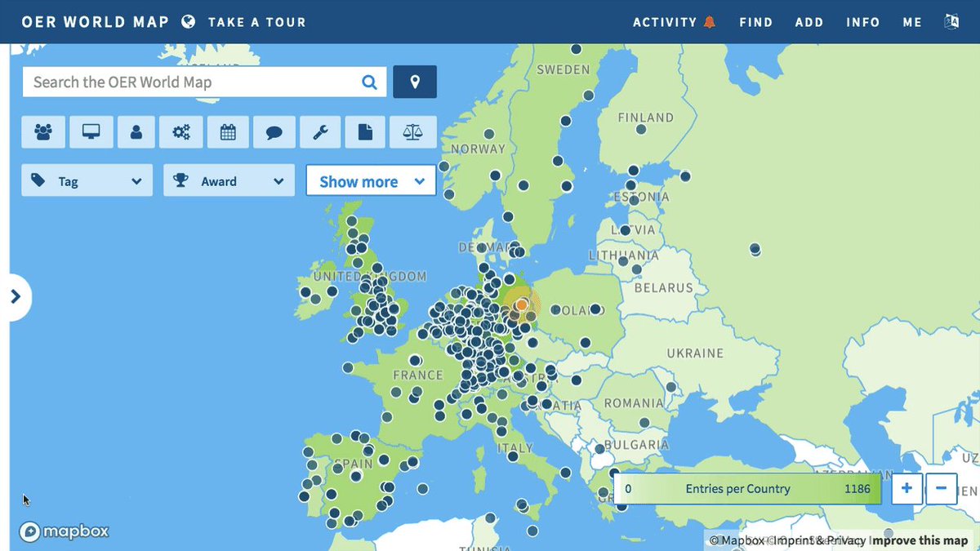This screenshot has height=551, width=980.
Task: Expand the left sidebar chevron
Action: [16, 297]
